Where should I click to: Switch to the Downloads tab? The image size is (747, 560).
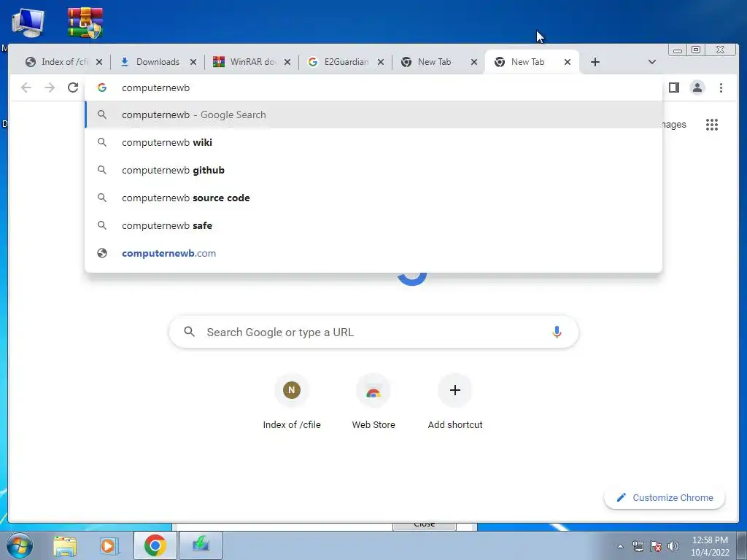[151, 62]
